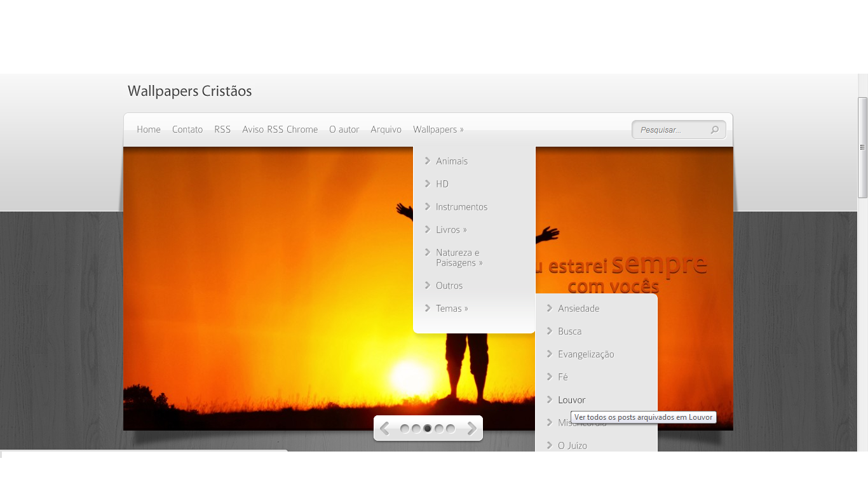Expand the Temas » submenu
Screen dimensions: 868x489
click(452, 309)
